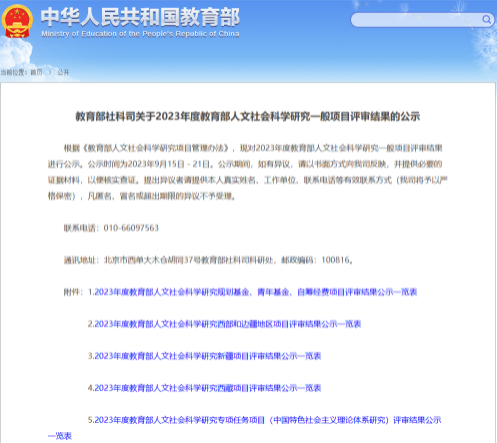
Task: Click the 当前位置 breadcrumb label
Action: pos(13,72)
